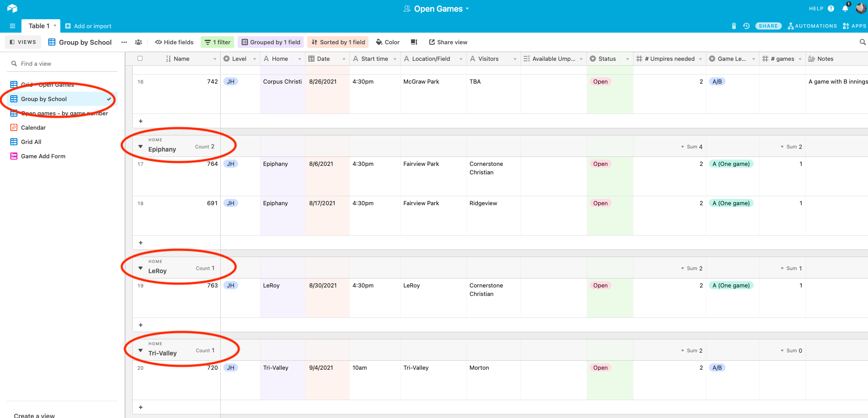Tick the select all rows checkbox
Screen dimensions: 868x418
point(140,59)
